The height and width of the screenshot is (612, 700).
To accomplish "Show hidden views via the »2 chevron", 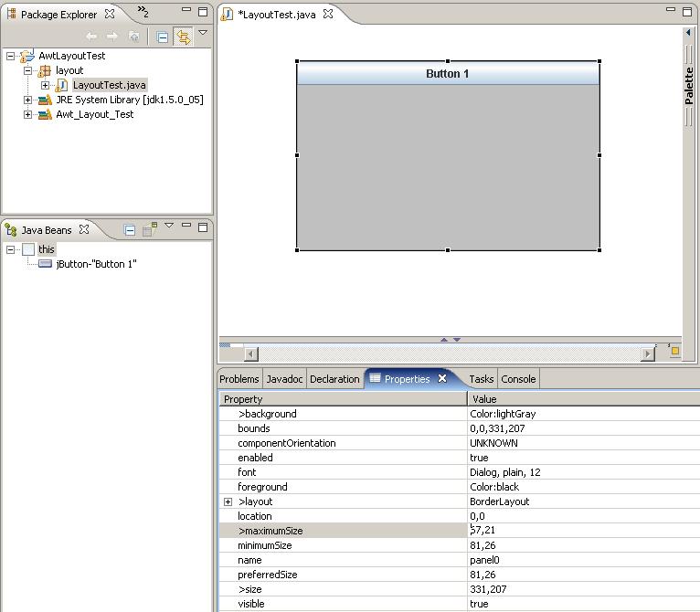I will tap(143, 13).
